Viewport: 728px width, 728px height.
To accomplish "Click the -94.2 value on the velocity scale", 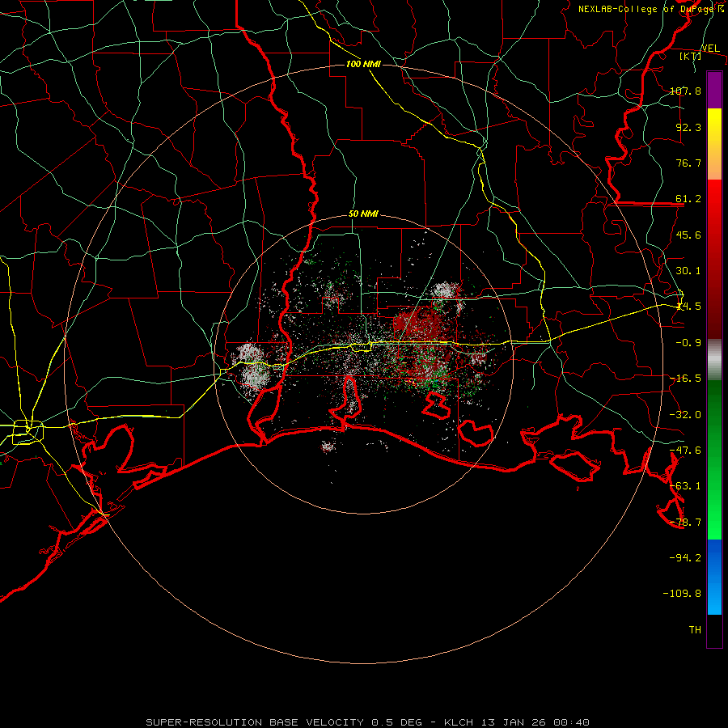I will [685, 557].
